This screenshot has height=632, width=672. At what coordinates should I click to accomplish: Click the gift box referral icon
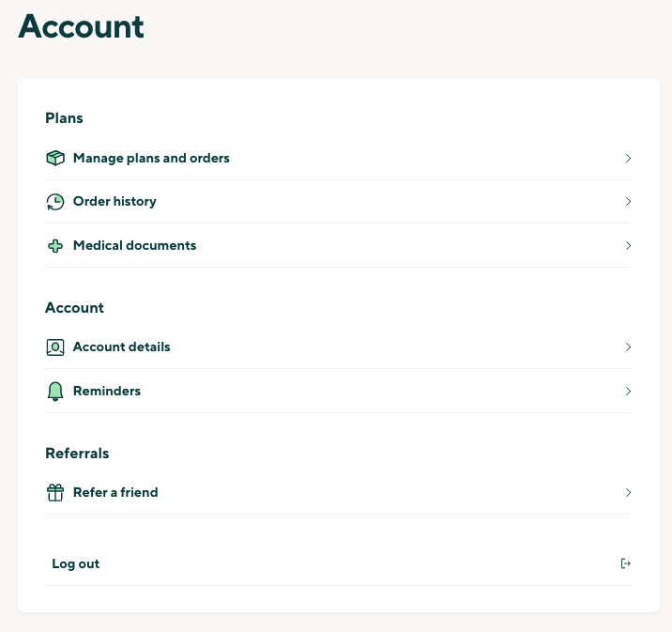55,493
